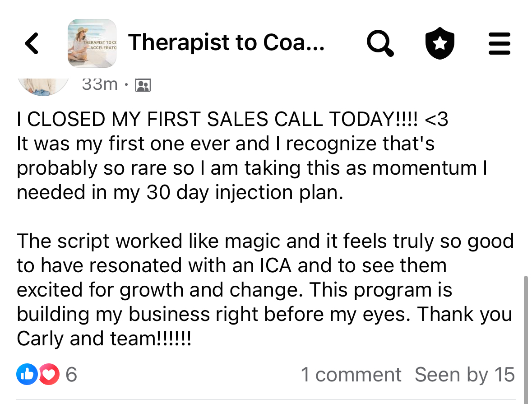The image size is (532, 404).
Task: Open the search magnifier icon
Action: (380, 43)
